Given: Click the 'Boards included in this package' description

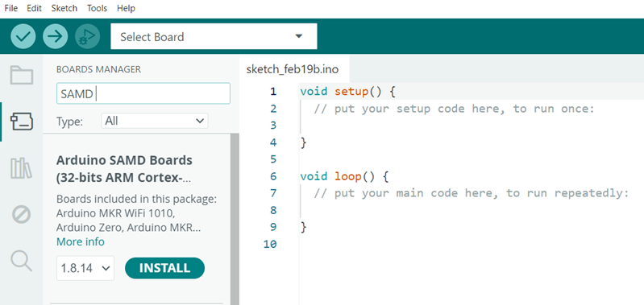Looking at the screenshot, I should [x=137, y=213].
